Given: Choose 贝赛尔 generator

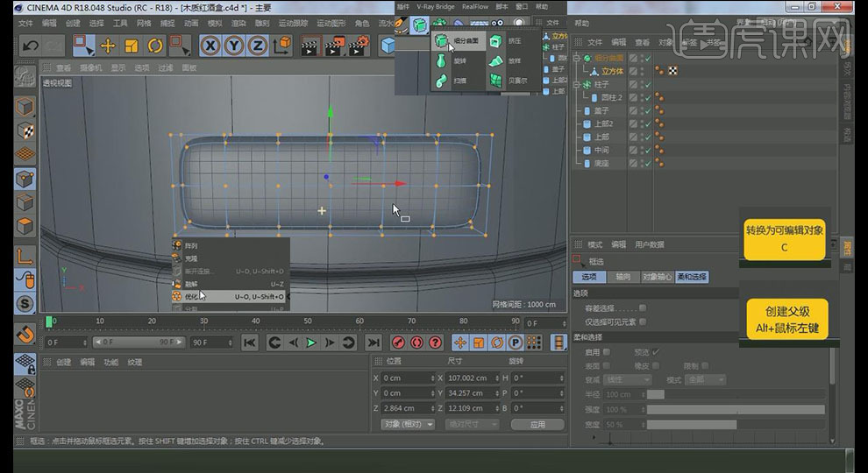Looking at the screenshot, I should coord(508,81).
